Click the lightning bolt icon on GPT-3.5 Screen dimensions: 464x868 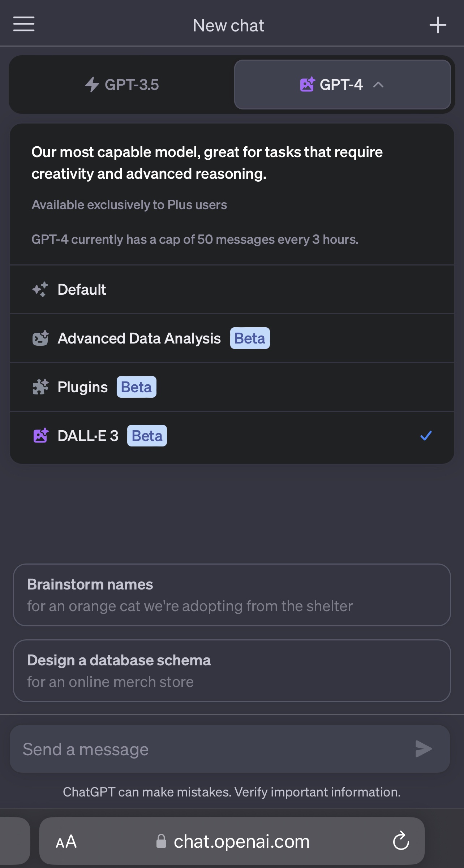93,85
